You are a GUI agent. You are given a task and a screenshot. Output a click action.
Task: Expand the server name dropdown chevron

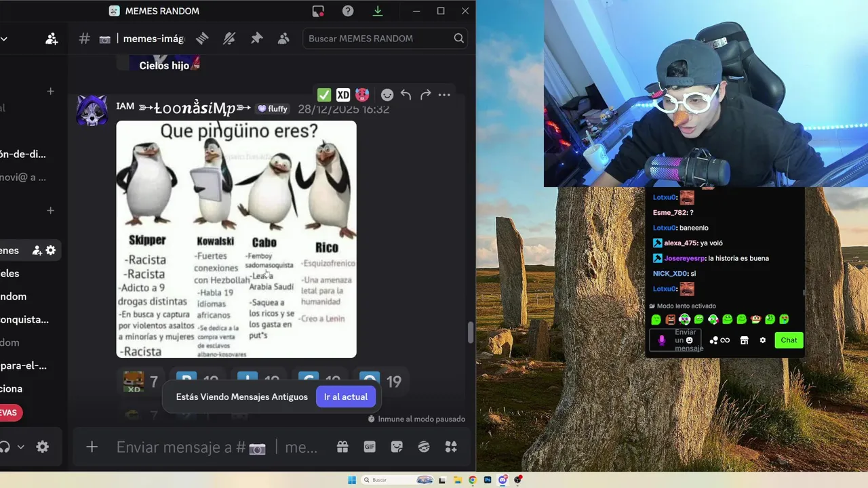pos(4,39)
